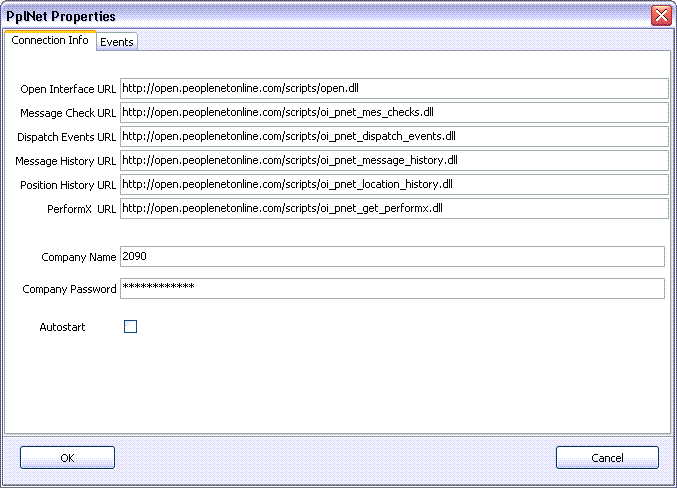Viewport: 677px width, 488px height.
Task: Click the Company Name label
Action: coord(79,257)
